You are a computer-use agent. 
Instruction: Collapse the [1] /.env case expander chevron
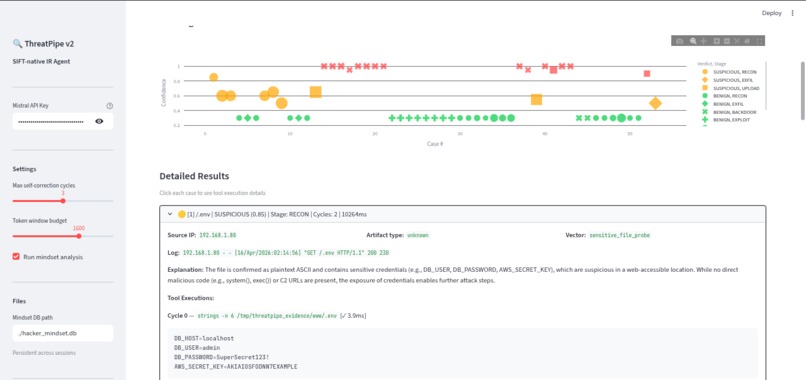coord(170,214)
